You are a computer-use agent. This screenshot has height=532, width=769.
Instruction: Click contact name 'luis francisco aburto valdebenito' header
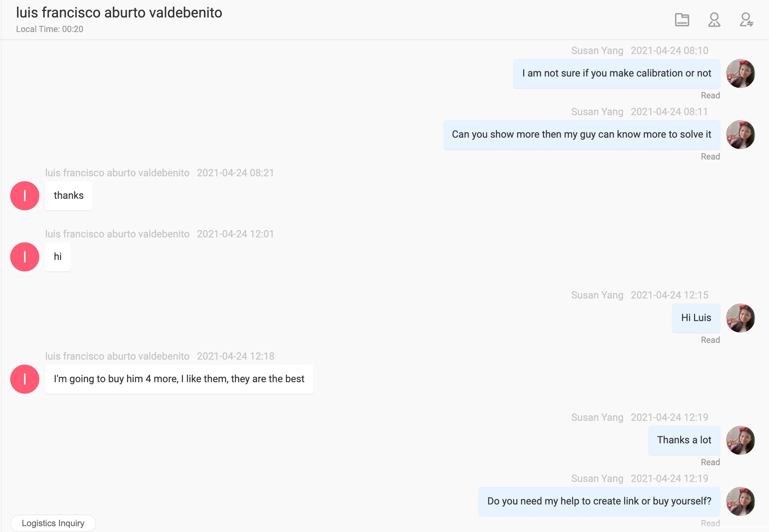119,13
